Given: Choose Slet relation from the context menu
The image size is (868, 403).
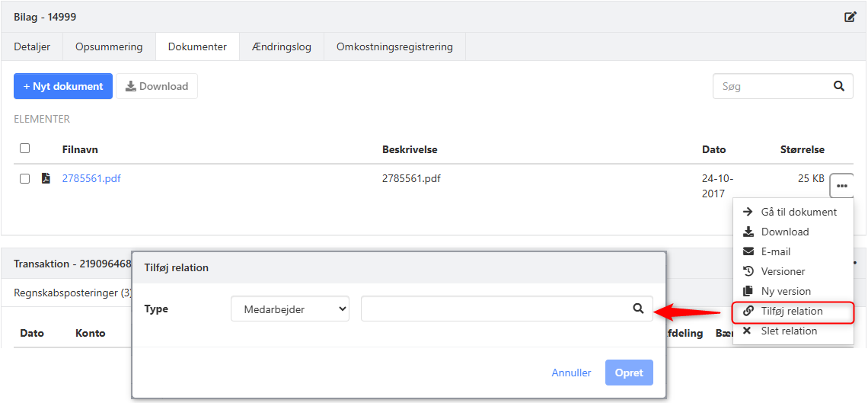Looking at the screenshot, I should 789,331.
